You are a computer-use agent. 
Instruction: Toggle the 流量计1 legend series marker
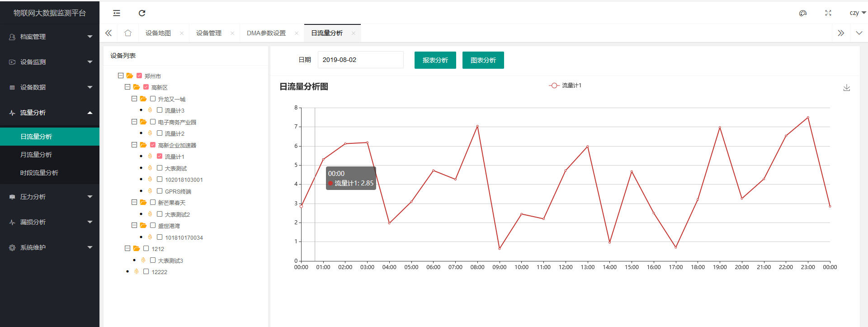pyautogui.click(x=554, y=85)
